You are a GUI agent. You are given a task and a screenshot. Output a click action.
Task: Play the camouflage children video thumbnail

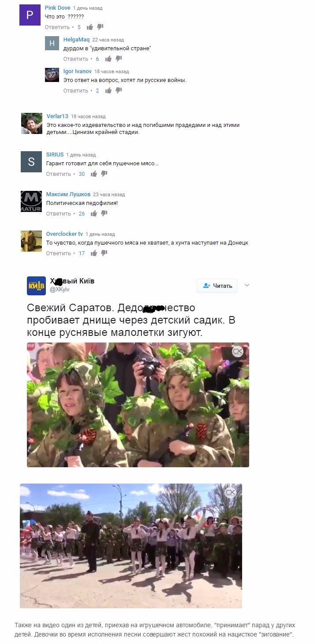(x=138, y=405)
